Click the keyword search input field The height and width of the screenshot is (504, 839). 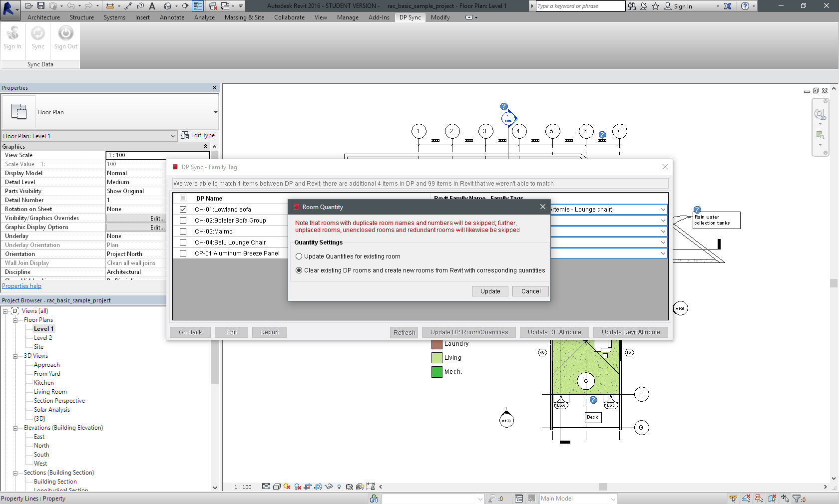click(x=580, y=6)
